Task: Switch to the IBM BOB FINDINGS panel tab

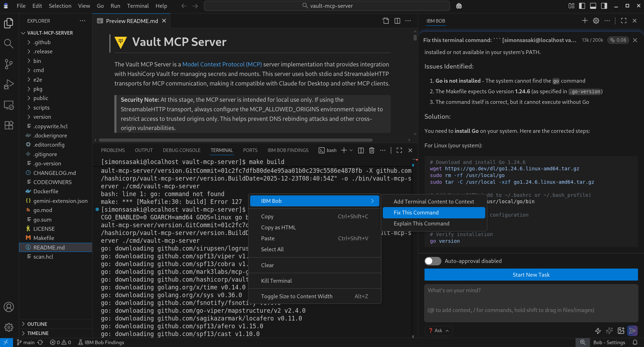Action: (288, 150)
